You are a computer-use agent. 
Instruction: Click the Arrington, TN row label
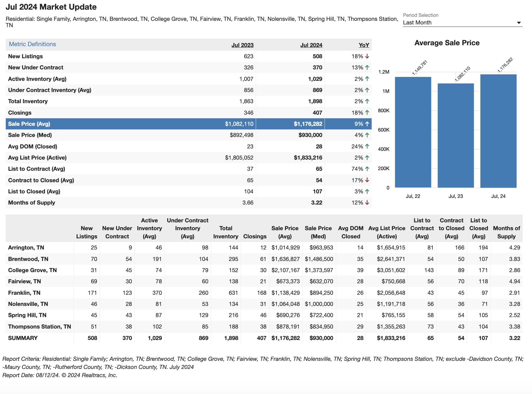coord(26,248)
